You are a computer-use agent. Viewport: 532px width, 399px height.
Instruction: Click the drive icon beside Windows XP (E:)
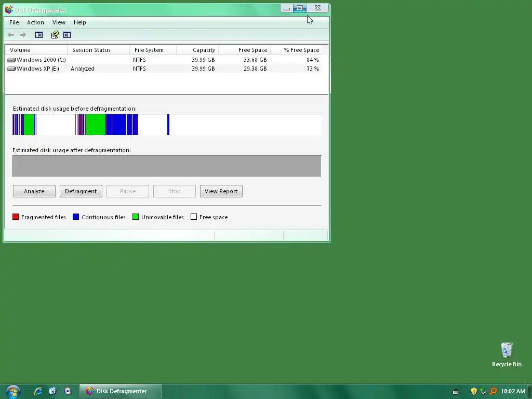[11, 69]
